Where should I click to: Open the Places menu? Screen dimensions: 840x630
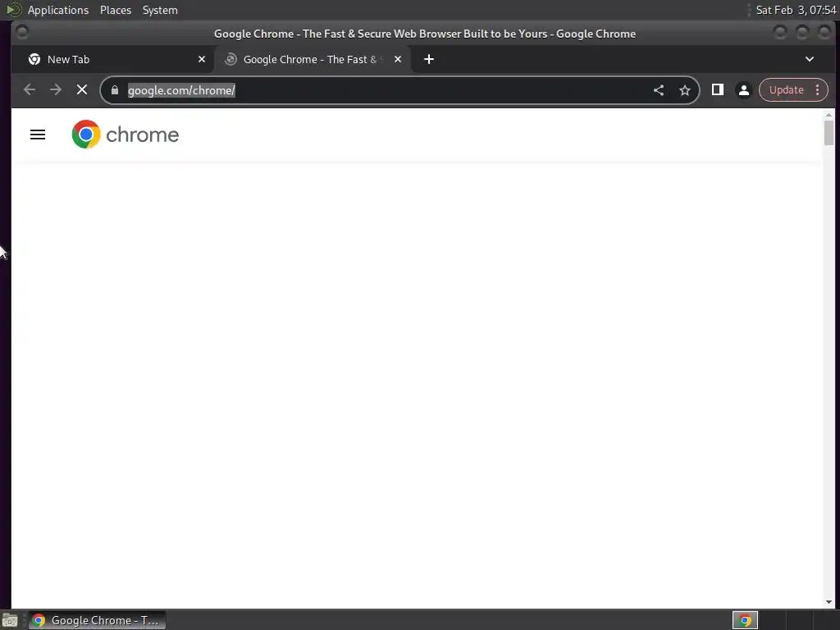116,10
